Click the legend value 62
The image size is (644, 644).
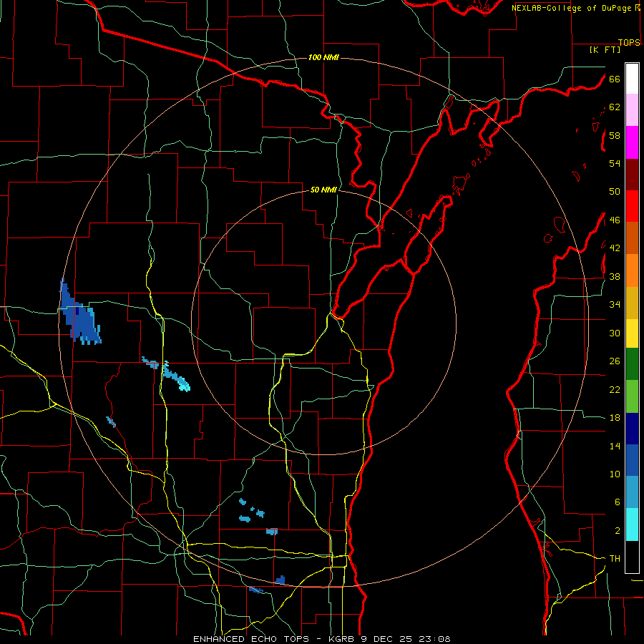[x=615, y=107]
